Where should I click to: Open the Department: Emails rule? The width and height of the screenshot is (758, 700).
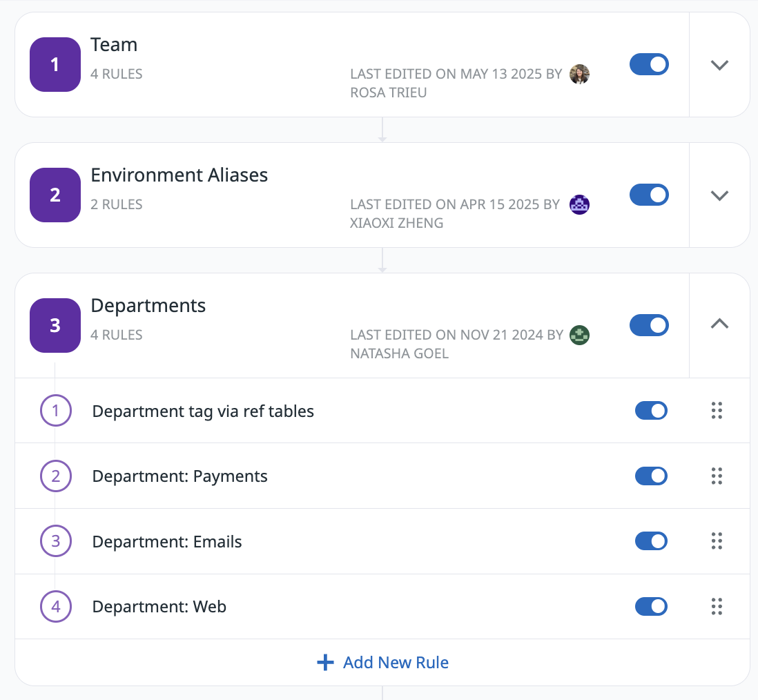167,542
